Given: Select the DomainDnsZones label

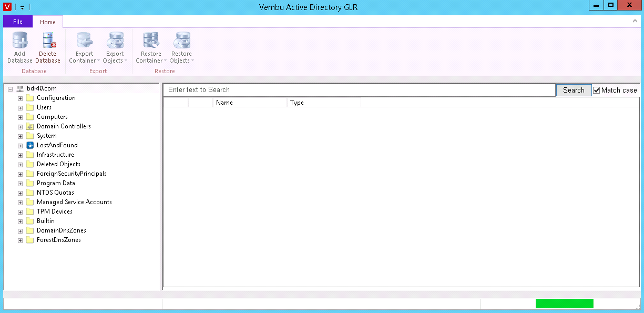Looking at the screenshot, I should pos(62,230).
